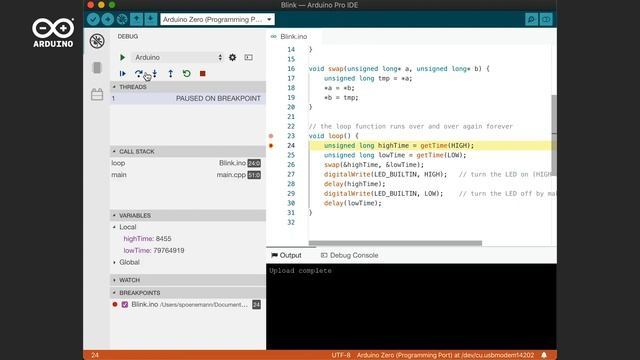Click the Verify checkmark button
Viewport: 640px width, 360px height.
click(x=93, y=19)
